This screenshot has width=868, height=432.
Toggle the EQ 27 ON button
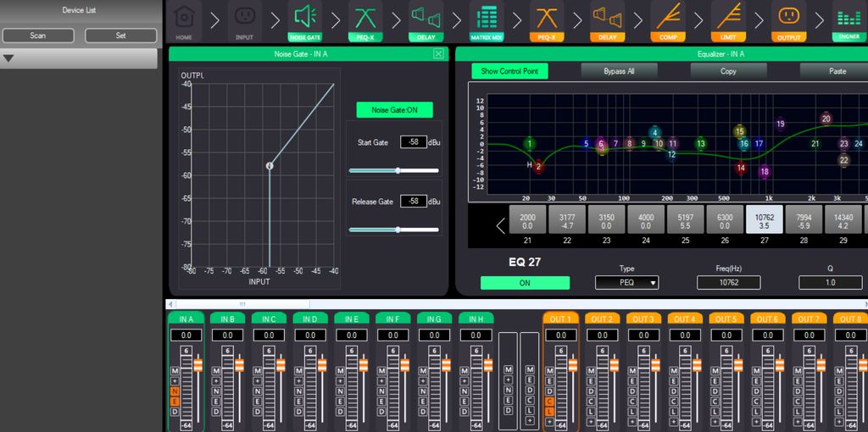[x=525, y=283]
